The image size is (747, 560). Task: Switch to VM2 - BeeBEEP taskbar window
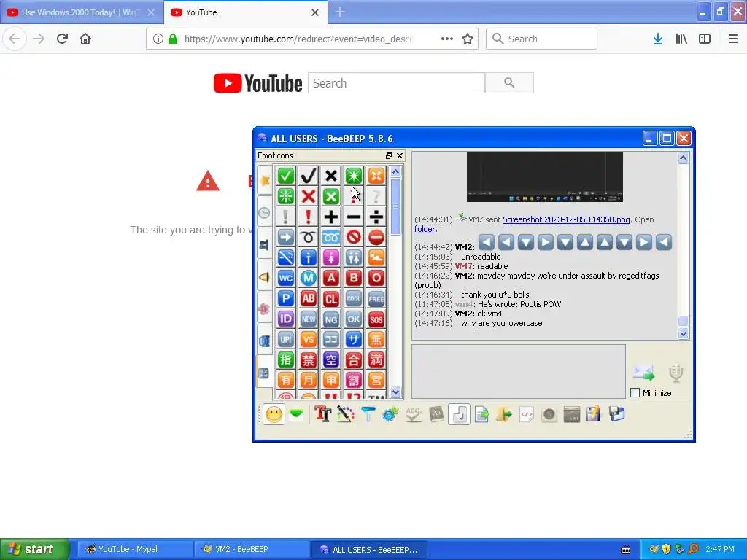tap(252, 549)
